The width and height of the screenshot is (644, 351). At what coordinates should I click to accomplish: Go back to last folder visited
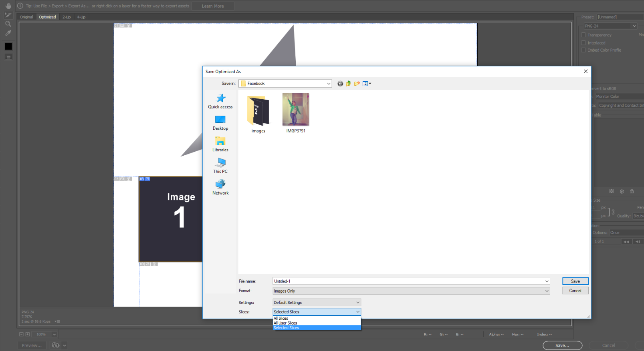click(x=340, y=84)
